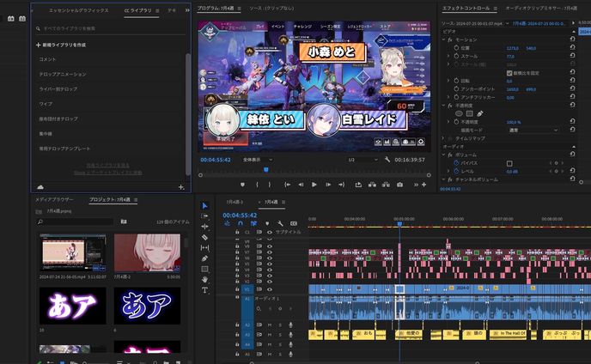Click the Extract button in the Program monitor

pos(386,185)
